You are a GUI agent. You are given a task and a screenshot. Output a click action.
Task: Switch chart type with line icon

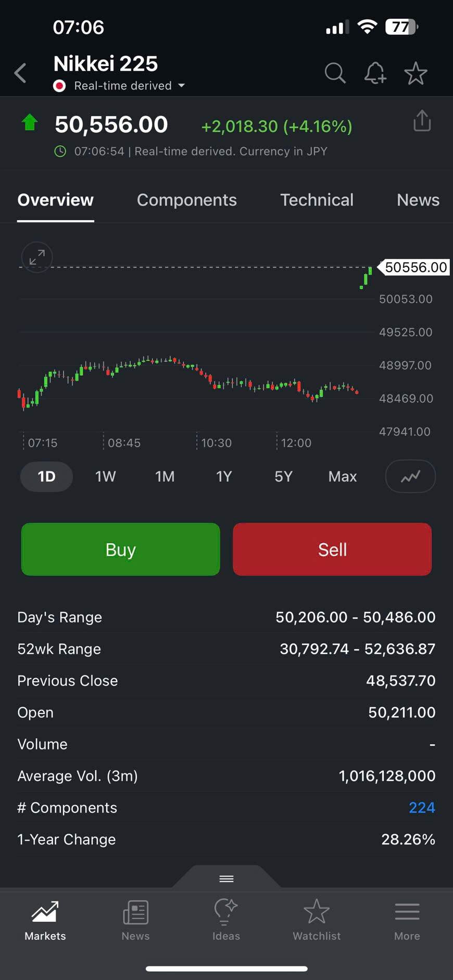click(410, 476)
